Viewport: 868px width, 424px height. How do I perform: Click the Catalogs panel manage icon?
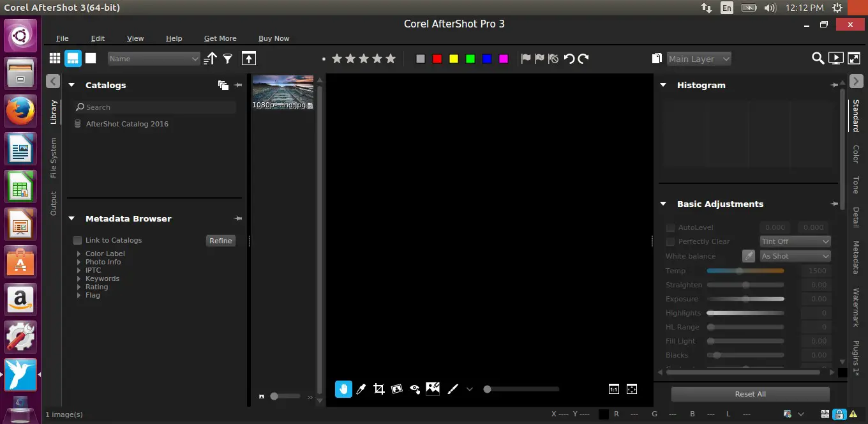point(223,85)
